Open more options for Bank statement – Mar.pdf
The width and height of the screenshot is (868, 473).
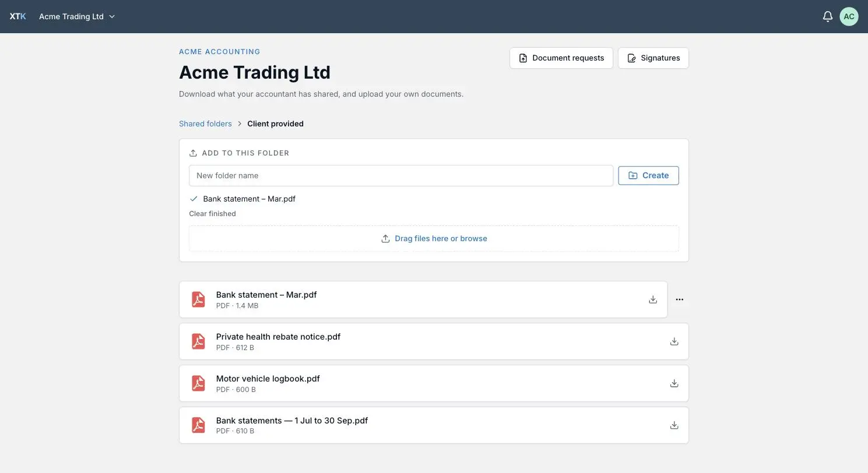point(680,299)
